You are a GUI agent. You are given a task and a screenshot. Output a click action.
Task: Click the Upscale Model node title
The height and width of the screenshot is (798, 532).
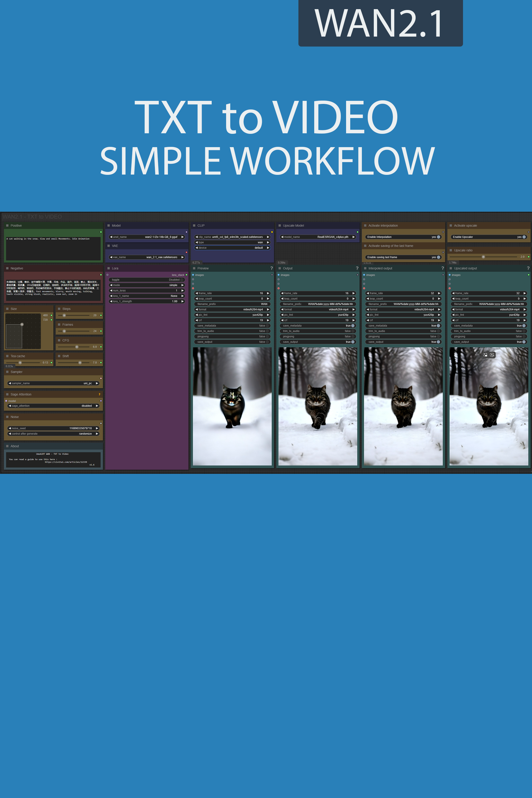[293, 226]
